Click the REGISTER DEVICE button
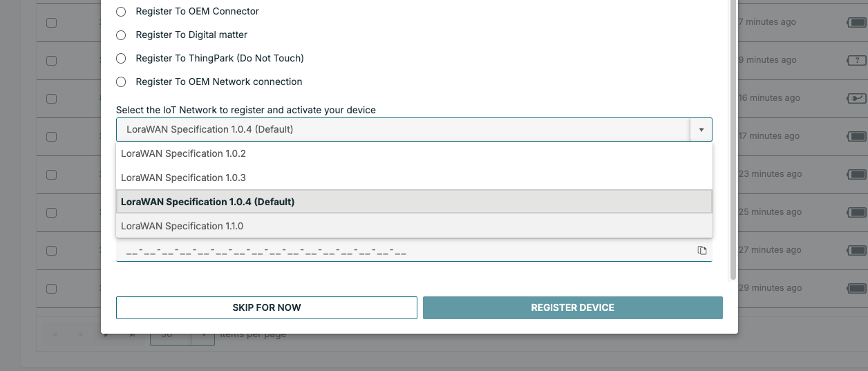This screenshot has height=371, width=868. (572, 308)
